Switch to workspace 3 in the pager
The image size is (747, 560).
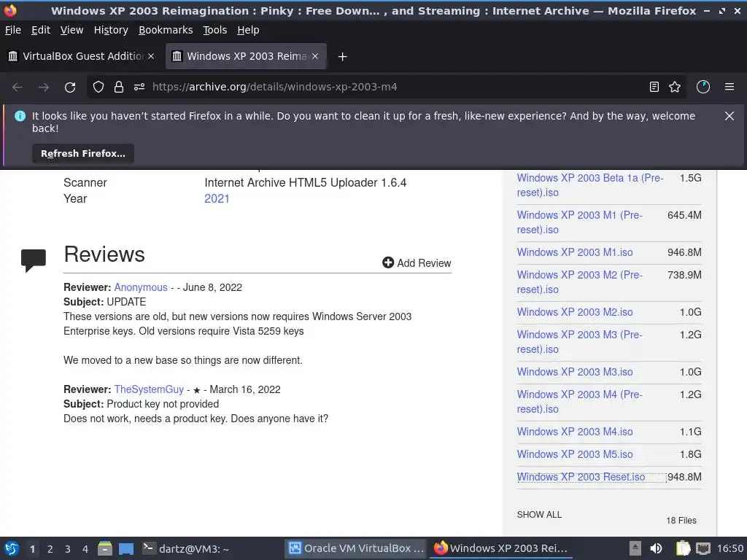(x=68, y=549)
